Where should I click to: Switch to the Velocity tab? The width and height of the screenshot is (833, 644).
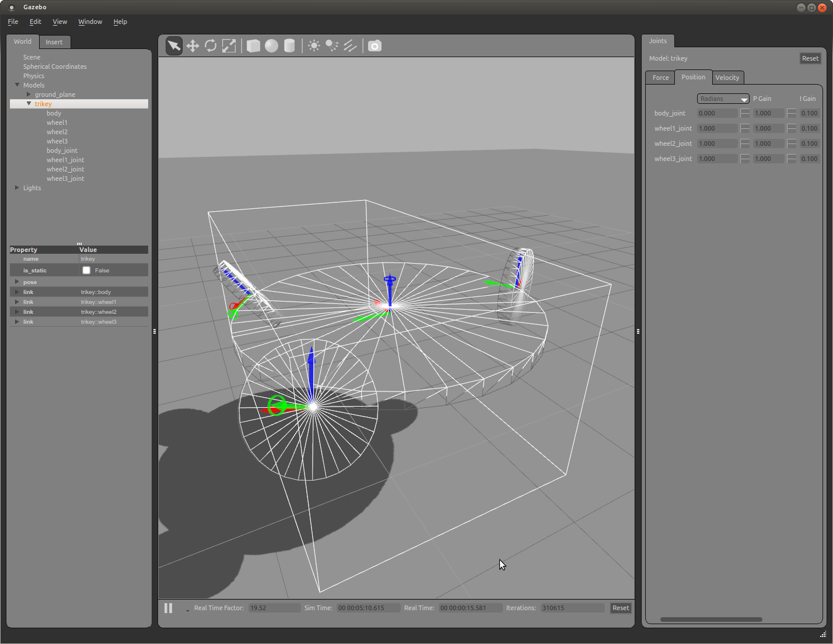tap(727, 78)
